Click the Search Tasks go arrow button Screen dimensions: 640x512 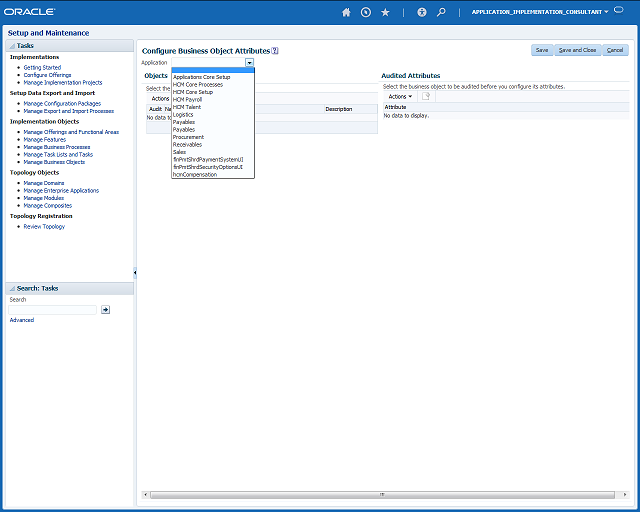[105, 309]
